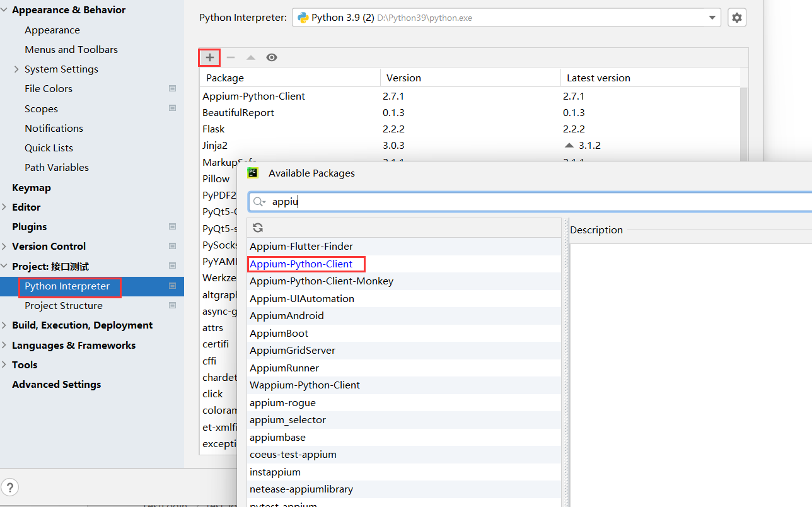
Task: Toggle show early releases eye icon
Action: 272,57
